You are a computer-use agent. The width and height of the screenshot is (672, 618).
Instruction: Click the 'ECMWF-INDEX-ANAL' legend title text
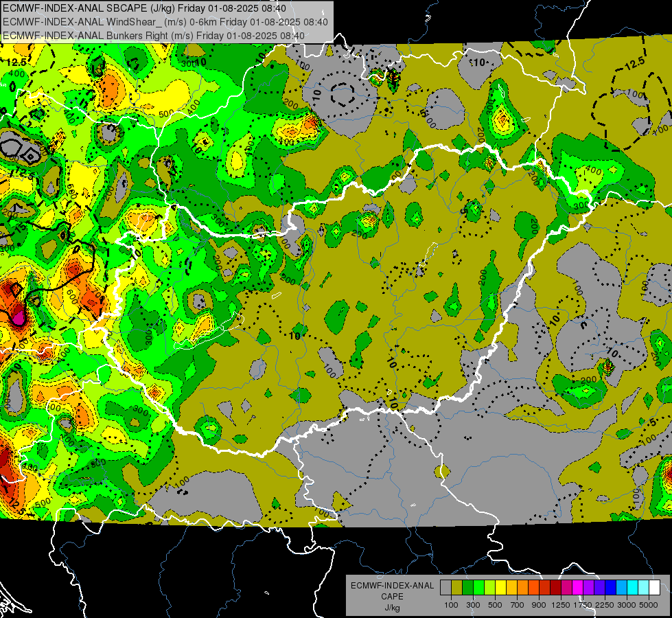(393, 586)
